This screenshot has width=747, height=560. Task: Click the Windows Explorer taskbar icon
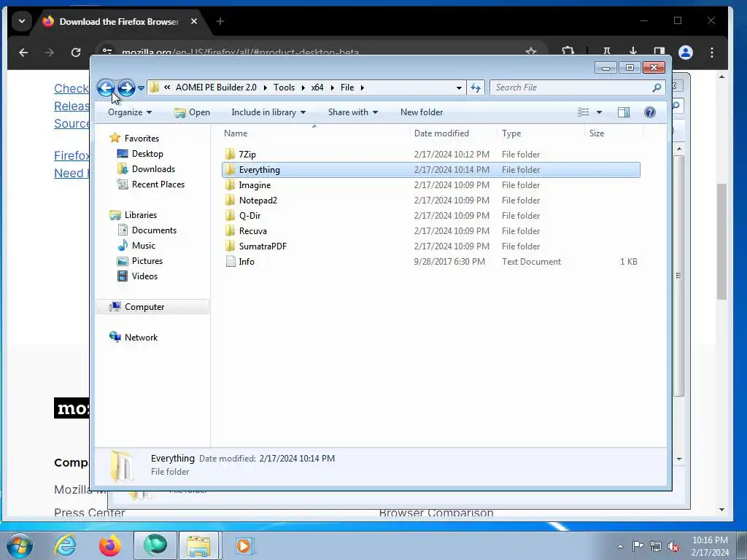click(x=198, y=545)
